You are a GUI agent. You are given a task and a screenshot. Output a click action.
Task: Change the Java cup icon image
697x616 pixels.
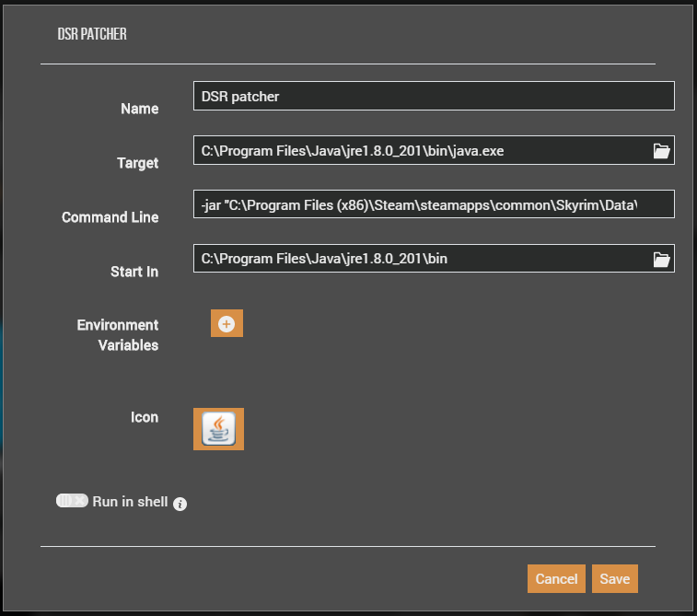pos(218,429)
